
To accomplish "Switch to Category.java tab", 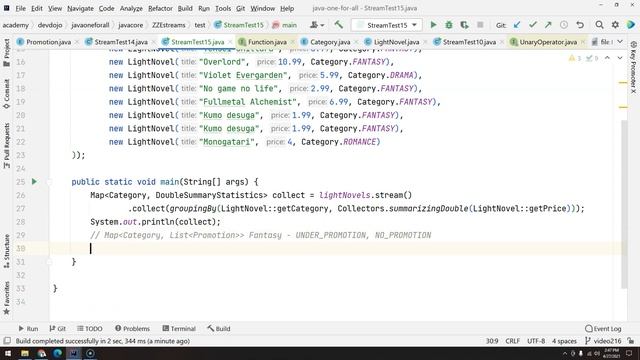I will [330, 42].
